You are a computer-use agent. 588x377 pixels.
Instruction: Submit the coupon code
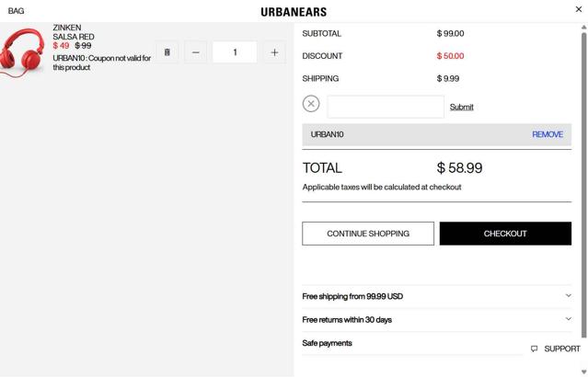click(x=461, y=107)
